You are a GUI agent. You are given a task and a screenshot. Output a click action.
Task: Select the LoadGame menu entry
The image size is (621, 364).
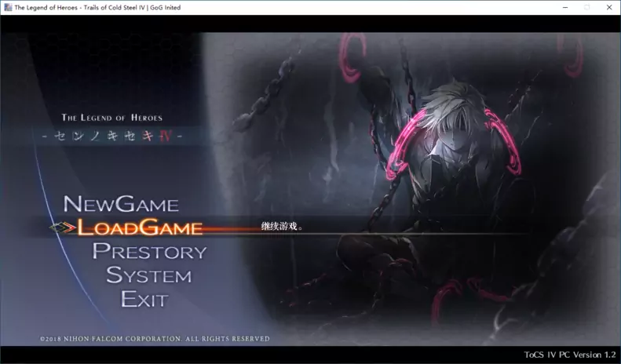(140, 227)
